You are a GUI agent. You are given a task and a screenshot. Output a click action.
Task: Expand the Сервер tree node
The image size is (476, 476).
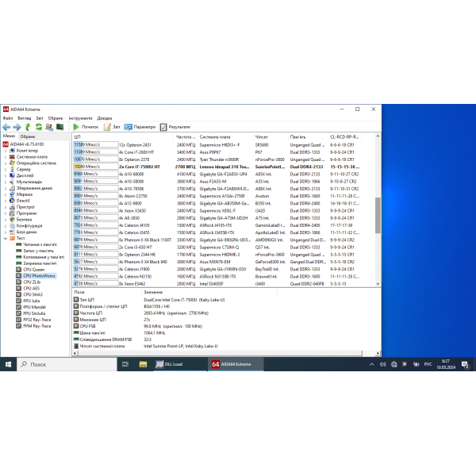point(6,170)
